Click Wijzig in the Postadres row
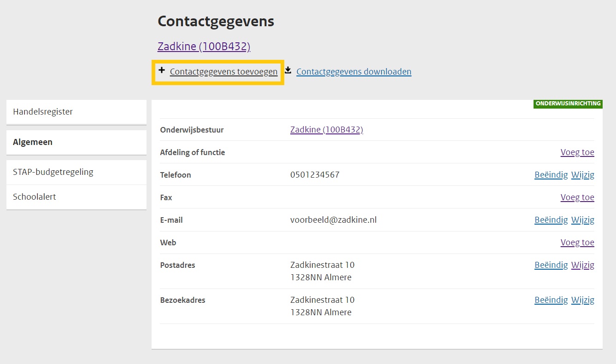616x364 pixels. point(583,265)
